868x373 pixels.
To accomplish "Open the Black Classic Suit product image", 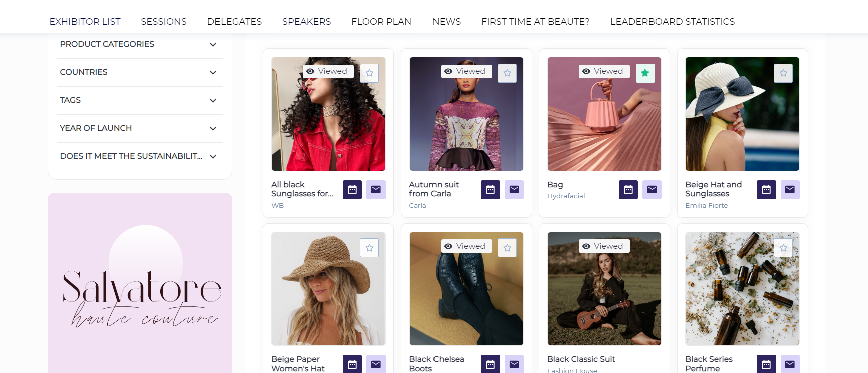I will coord(604,289).
